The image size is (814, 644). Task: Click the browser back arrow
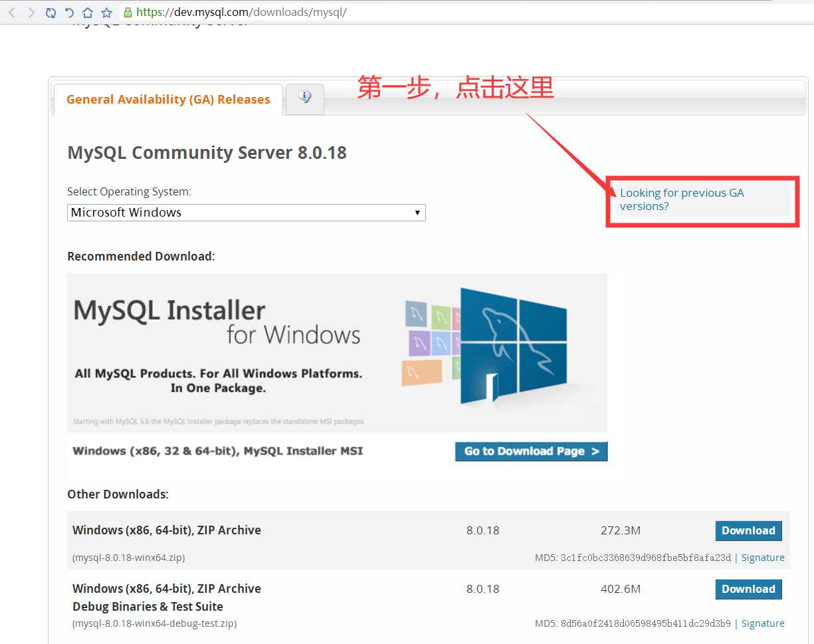click(11, 13)
